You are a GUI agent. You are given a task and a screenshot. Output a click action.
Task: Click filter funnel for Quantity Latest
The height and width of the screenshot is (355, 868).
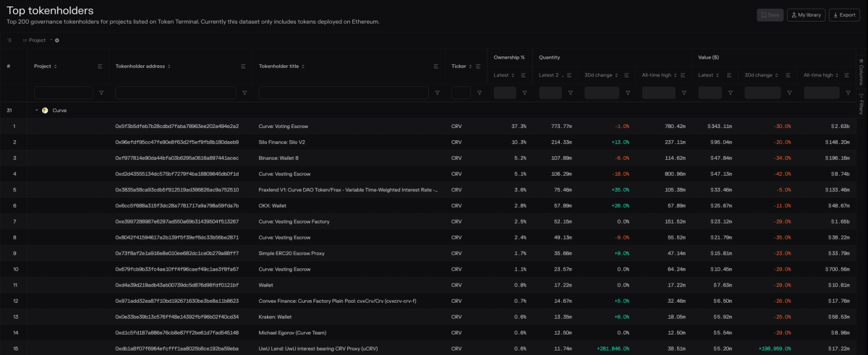point(570,93)
